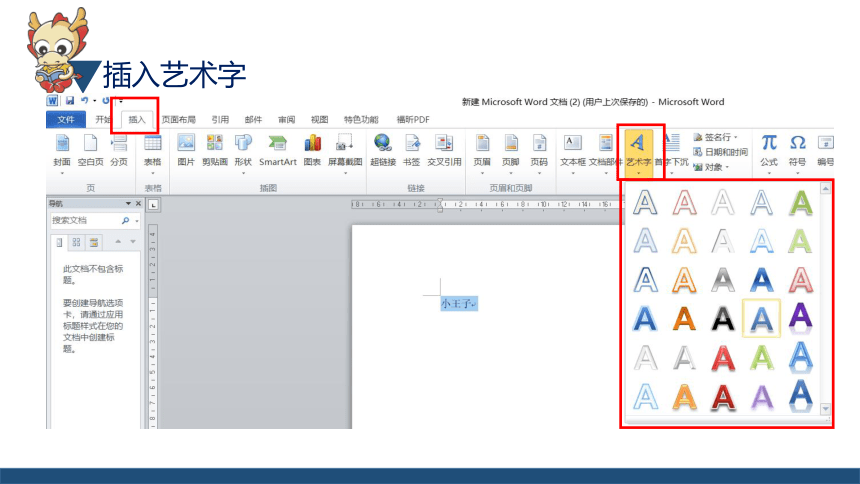Show search results view in navigation pane
Image resolution: width=860 pixels, height=484 pixels.
click(94, 242)
